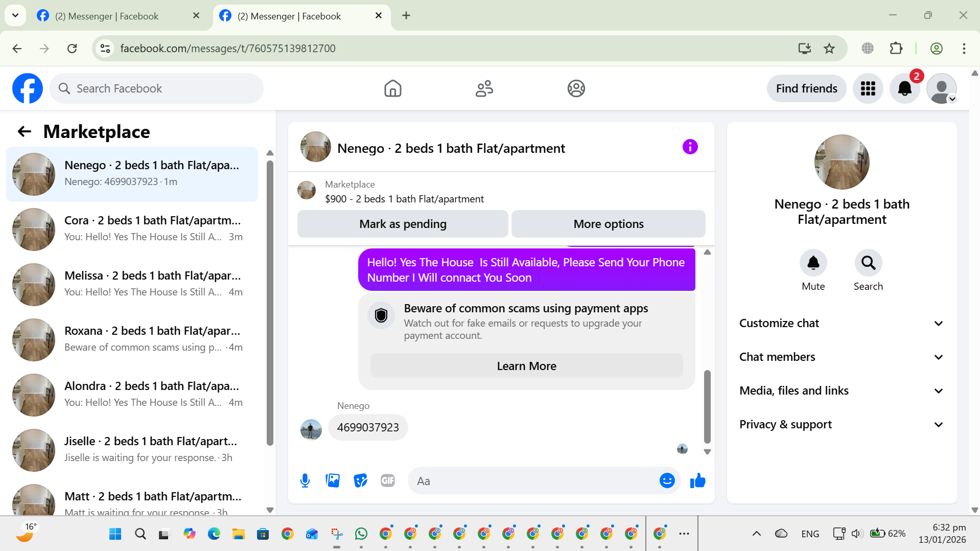980x551 pixels.
Task: Expand Chat members section
Action: (842, 357)
